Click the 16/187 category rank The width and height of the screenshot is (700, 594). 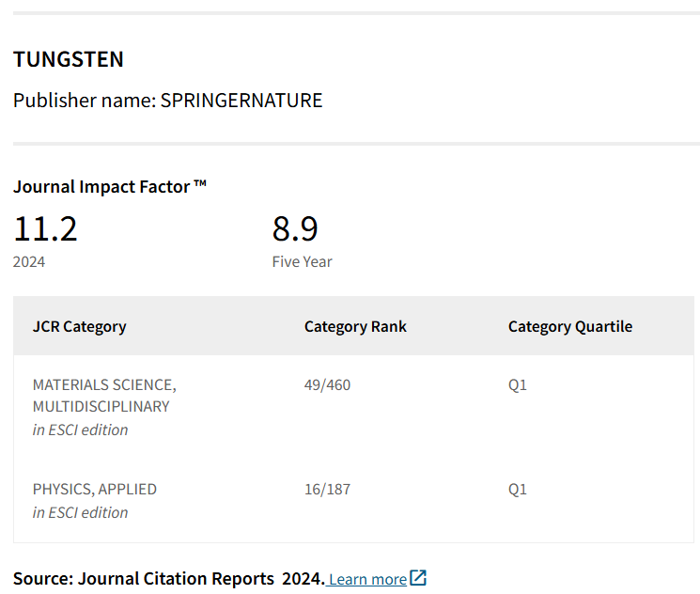click(327, 489)
